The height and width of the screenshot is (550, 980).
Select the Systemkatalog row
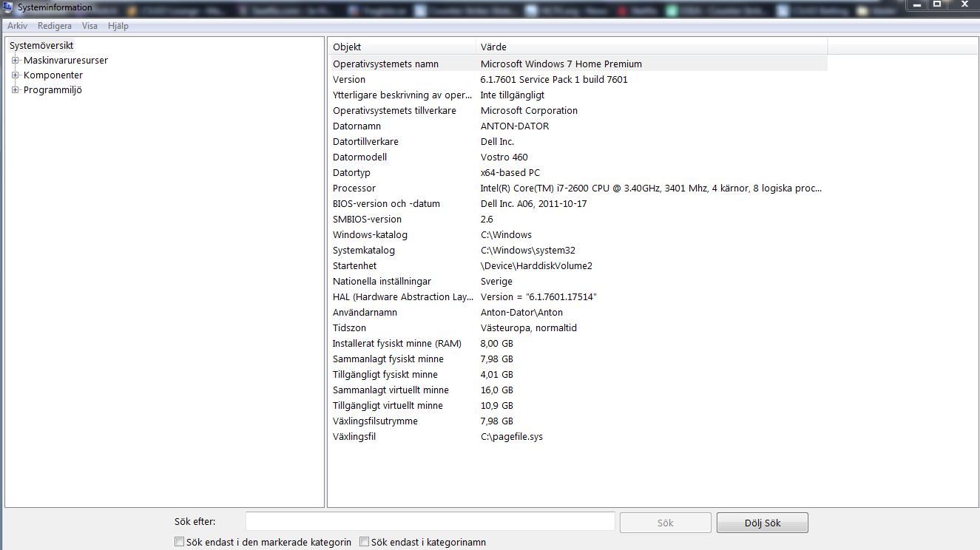(x=578, y=251)
